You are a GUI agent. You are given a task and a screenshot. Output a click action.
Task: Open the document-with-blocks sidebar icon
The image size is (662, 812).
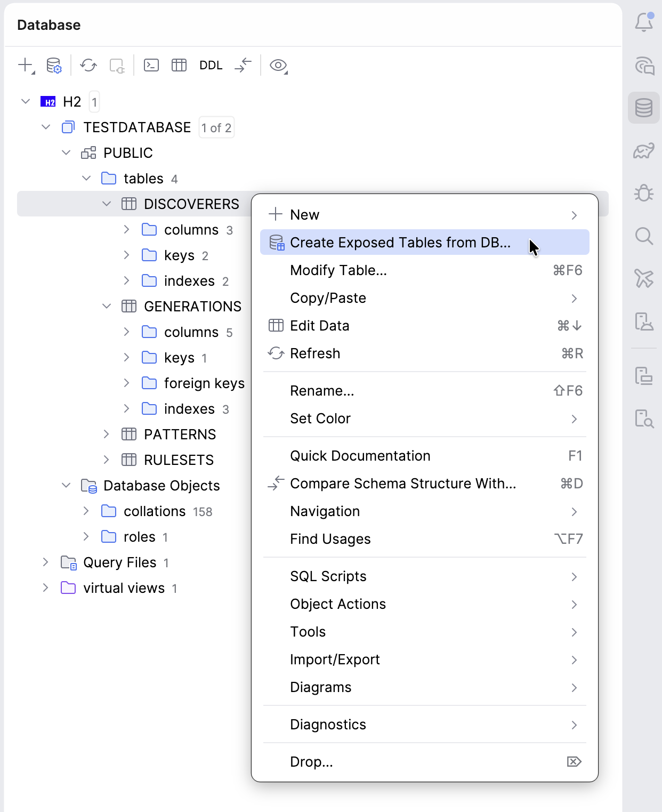(x=644, y=376)
